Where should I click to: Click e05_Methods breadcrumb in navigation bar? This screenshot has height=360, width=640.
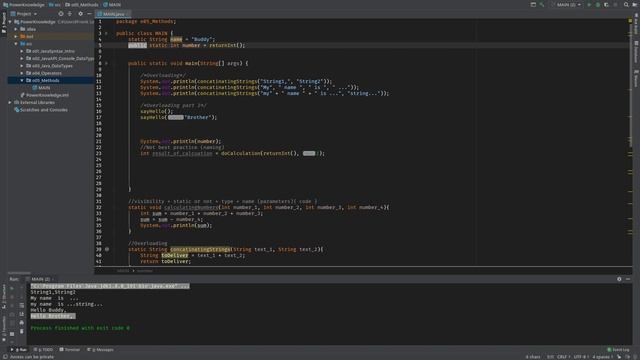pyautogui.click(x=82, y=4)
